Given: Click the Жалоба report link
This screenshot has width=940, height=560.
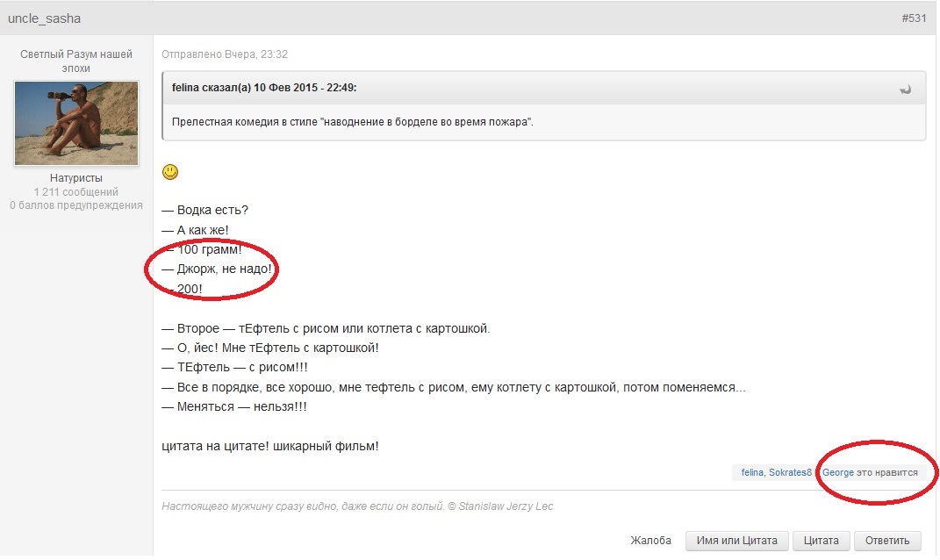Looking at the screenshot, I should point(650,540).
